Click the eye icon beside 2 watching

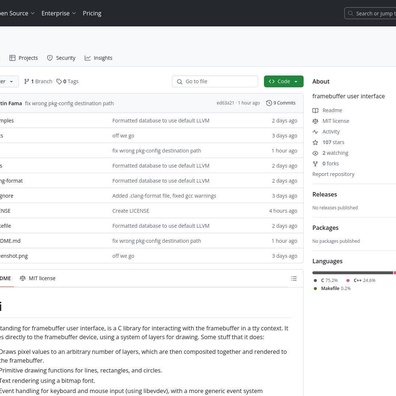tap(315, 153)
